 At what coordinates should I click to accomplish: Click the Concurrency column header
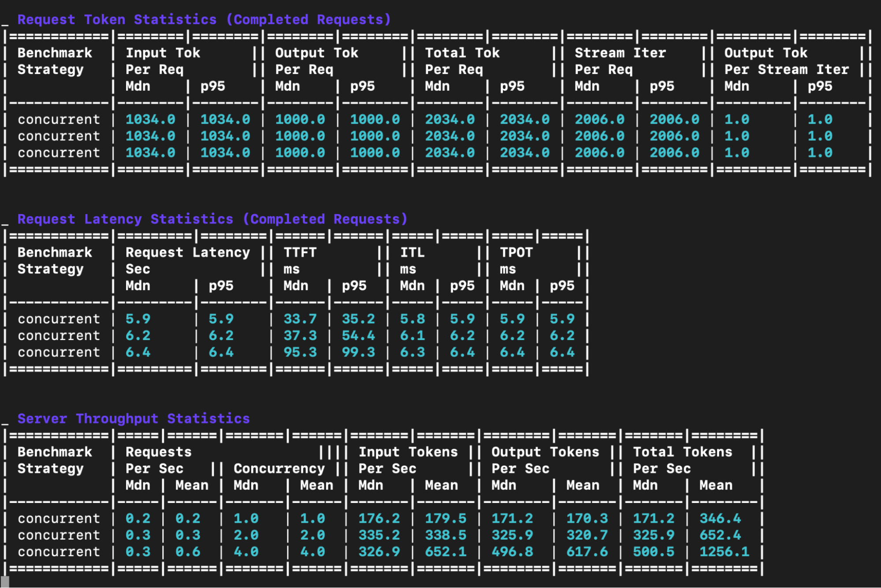point(279,469)
